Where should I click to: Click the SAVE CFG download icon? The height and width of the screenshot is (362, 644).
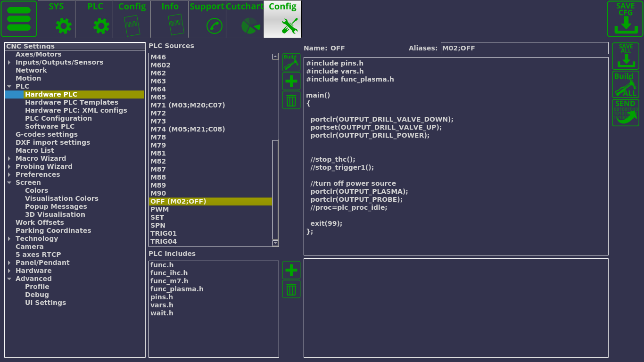[625, 19]
